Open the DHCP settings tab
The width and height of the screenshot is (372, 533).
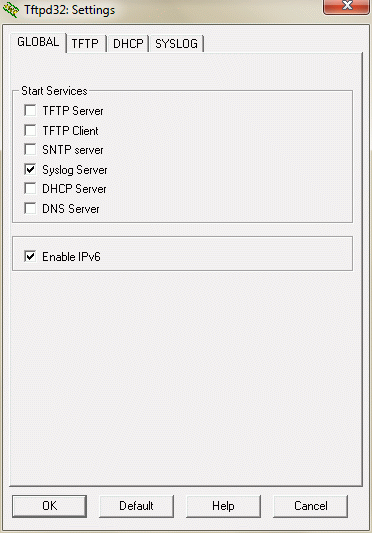click(x=128, y=44)
